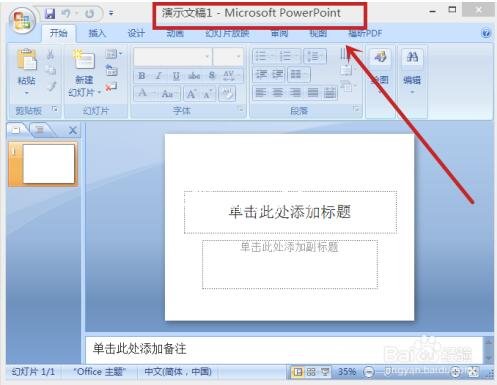Switch to the 视图 ribbon tab

pyautogui.click(x=318, y=33)
